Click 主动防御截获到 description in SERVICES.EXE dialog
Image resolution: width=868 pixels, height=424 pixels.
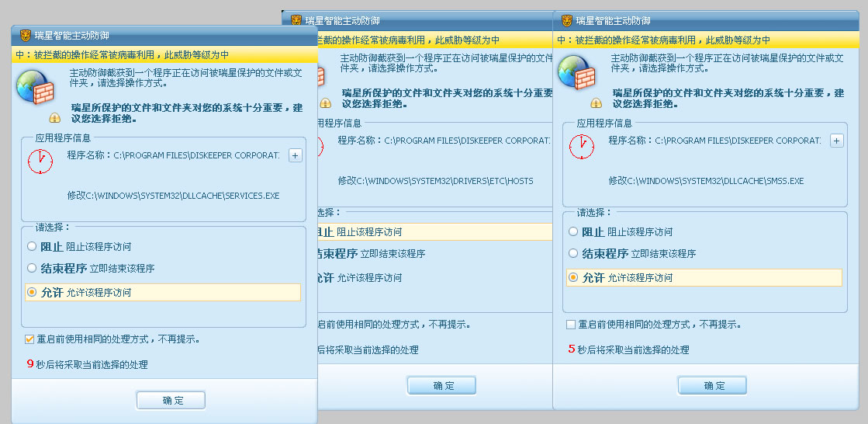click(186, 78)
